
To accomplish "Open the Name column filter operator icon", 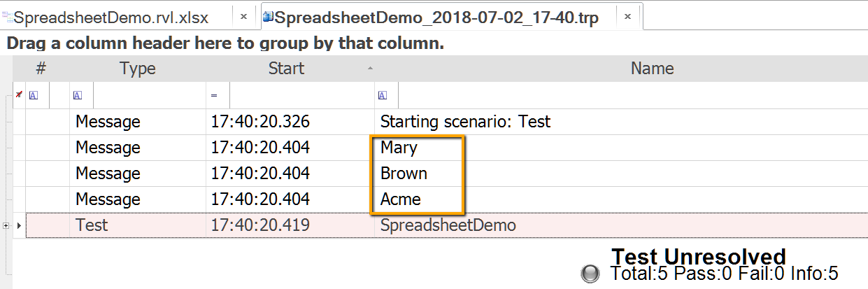I will [383, 95].
